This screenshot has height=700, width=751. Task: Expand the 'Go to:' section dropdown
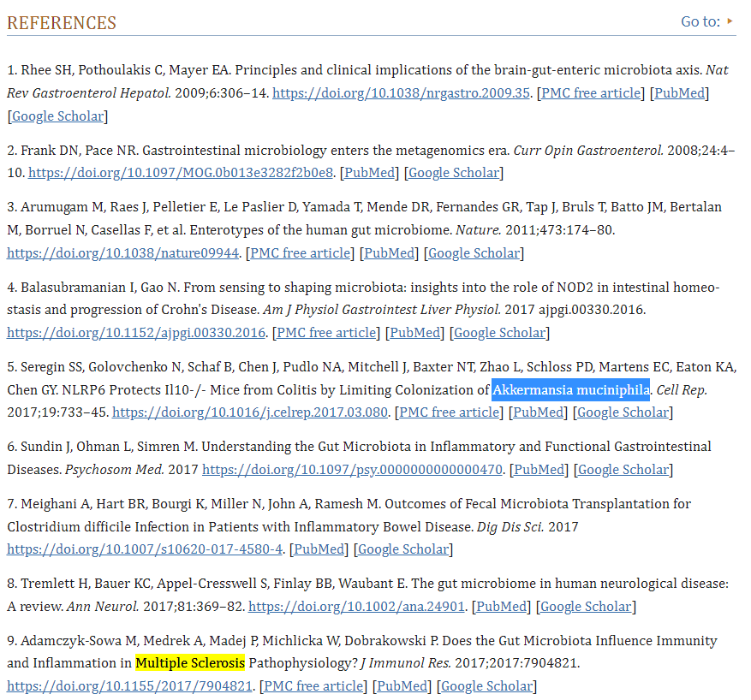706,21
